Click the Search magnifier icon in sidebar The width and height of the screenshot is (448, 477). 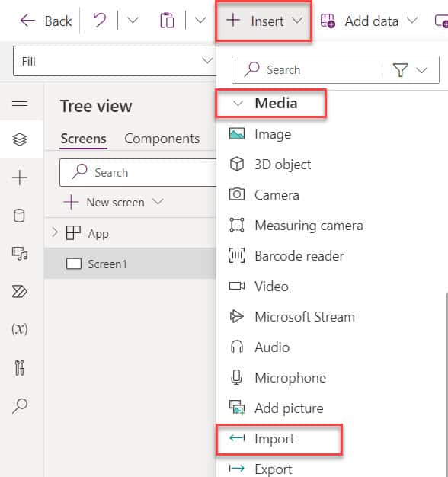(x=20, y=405)
